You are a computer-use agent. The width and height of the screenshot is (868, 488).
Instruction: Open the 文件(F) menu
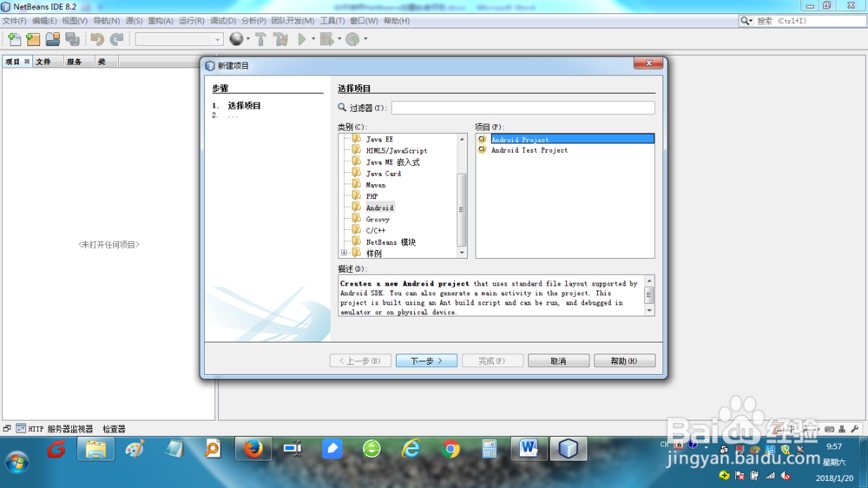coord(14,21)
